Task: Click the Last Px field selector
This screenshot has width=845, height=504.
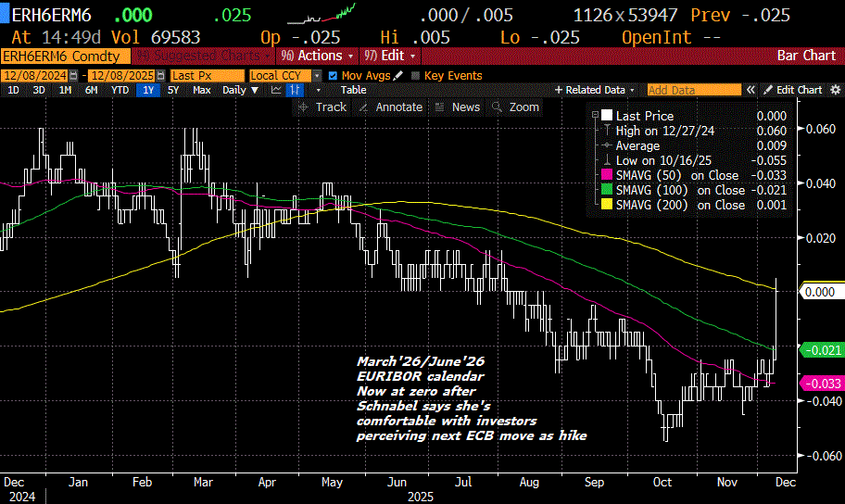Action: (x=208, y=76)
